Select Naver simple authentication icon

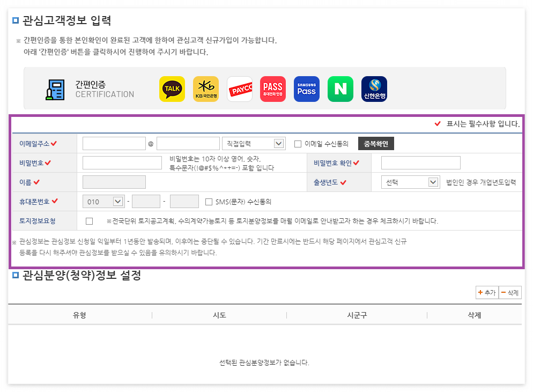tap(340, 88)
